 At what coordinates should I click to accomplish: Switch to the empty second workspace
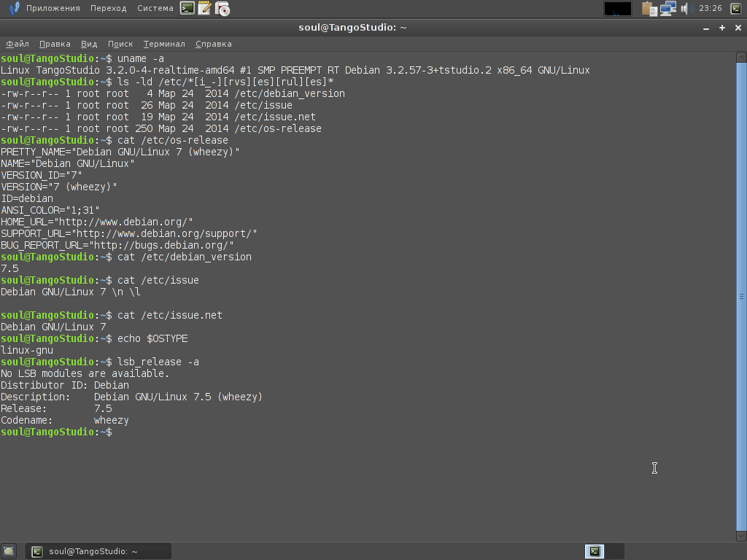614,551
